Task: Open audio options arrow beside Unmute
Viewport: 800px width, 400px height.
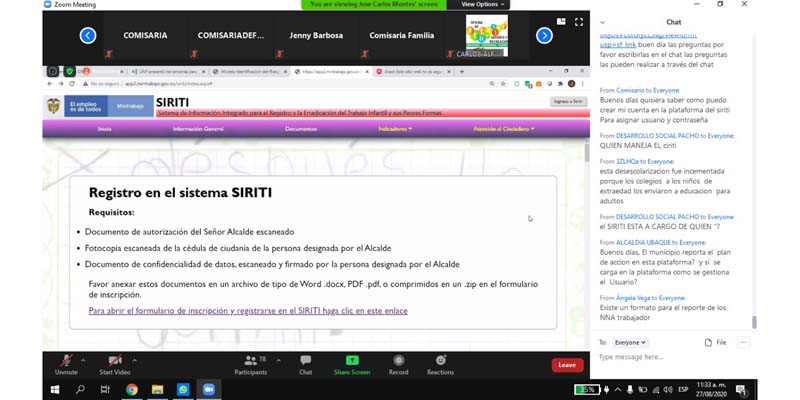Action: tap(83, 360)
